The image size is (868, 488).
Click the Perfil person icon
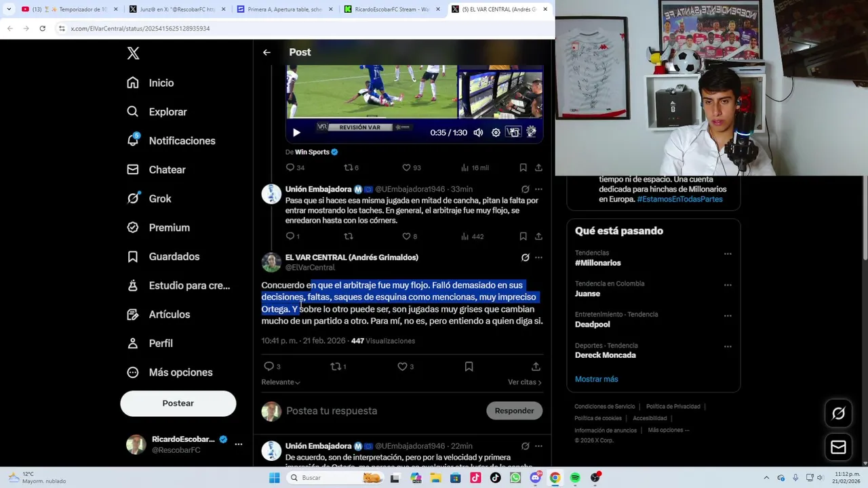click(x=133, y=343)
